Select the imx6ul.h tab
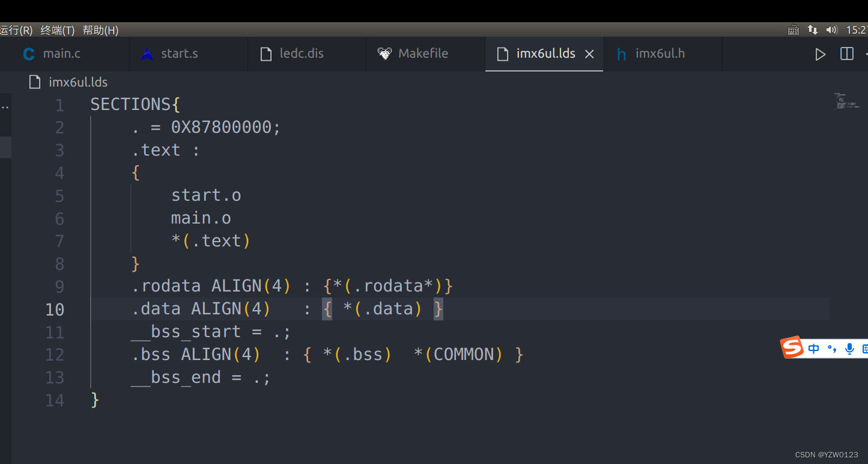This screenshot has height=464, width=868. (x=663, y=54)
